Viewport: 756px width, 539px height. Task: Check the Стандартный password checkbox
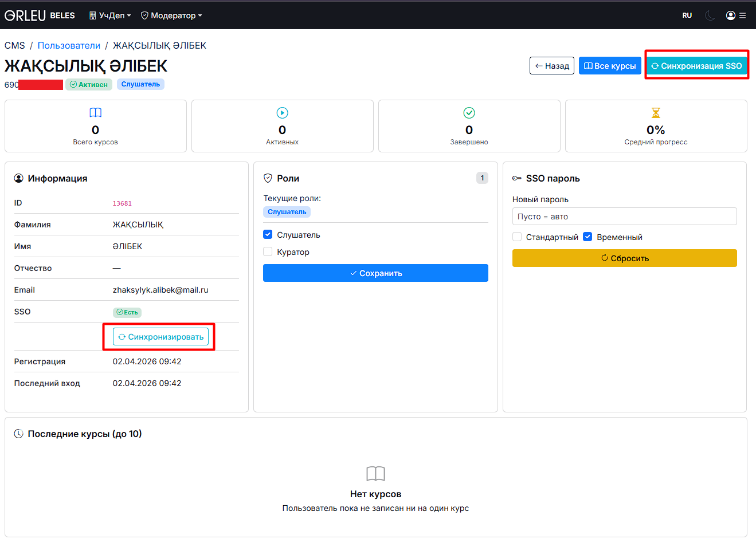[517, 237]
